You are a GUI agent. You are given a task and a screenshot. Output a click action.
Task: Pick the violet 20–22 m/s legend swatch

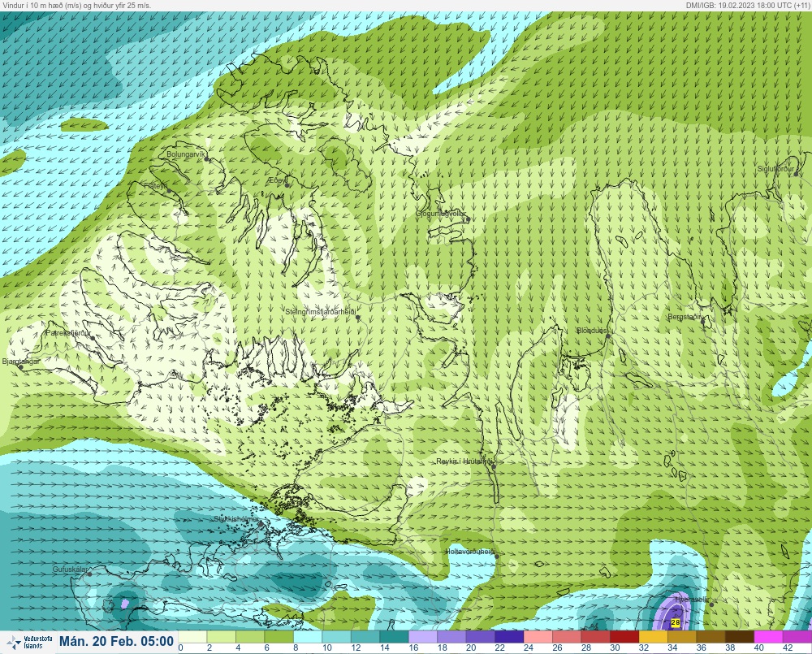481,636
